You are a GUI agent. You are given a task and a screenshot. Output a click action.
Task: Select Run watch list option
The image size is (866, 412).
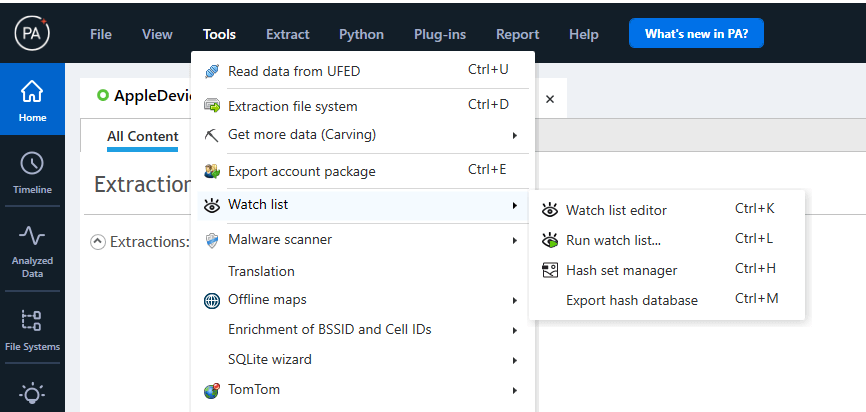point(613,240)
